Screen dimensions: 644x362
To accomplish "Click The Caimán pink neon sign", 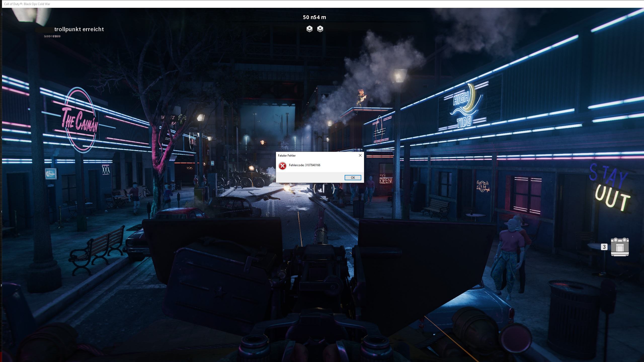I will (79, 121).
